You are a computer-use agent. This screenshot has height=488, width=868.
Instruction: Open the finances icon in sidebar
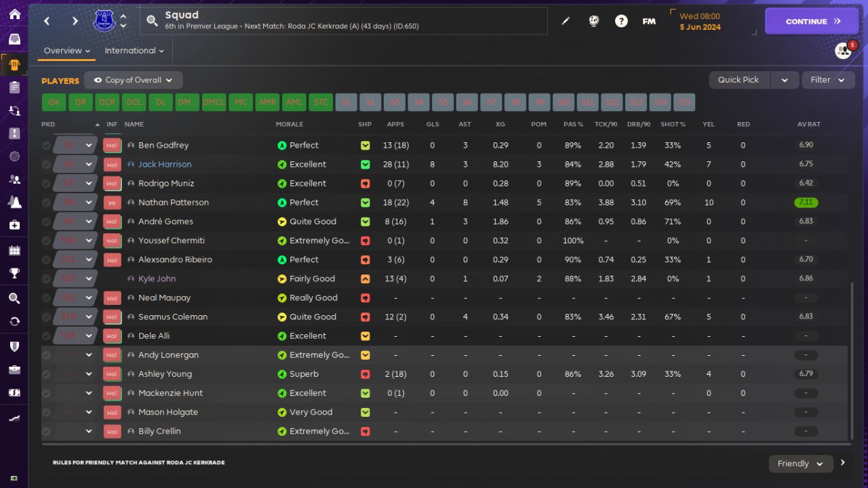[14, 392]
